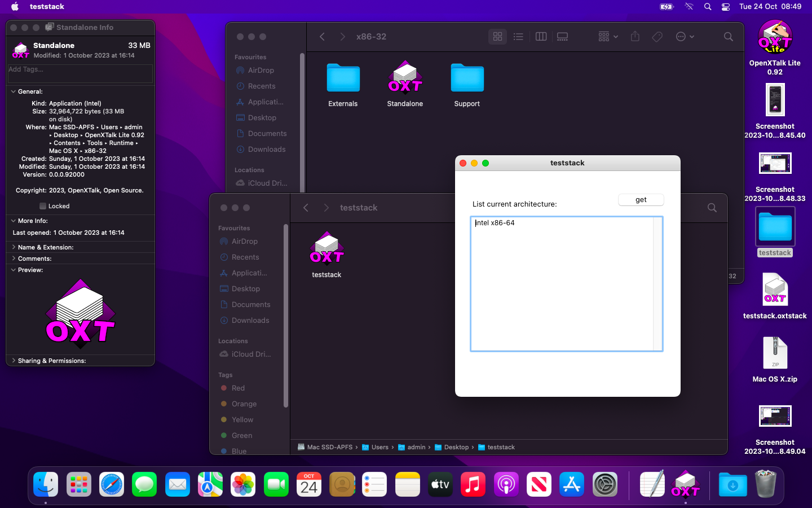Open the OXT app in the Dock
Viewport: 812px width, 508px height.
685,484
